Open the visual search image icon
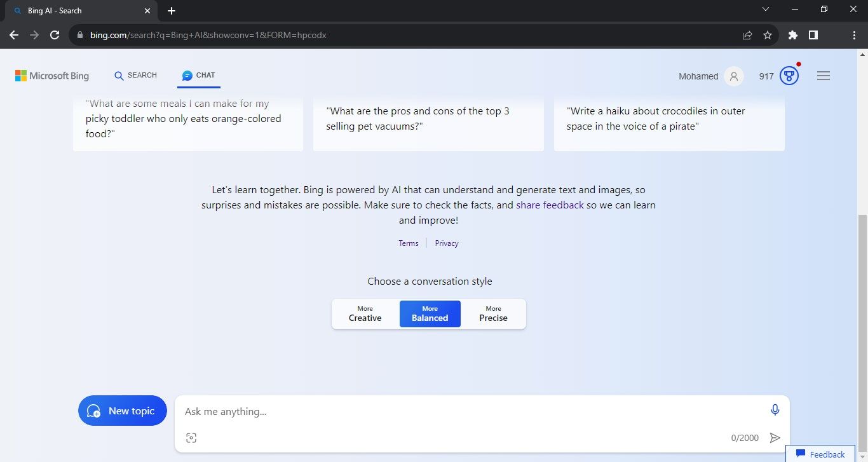The height and width of the screenshot is (462, 868). (x=191, y=438)
